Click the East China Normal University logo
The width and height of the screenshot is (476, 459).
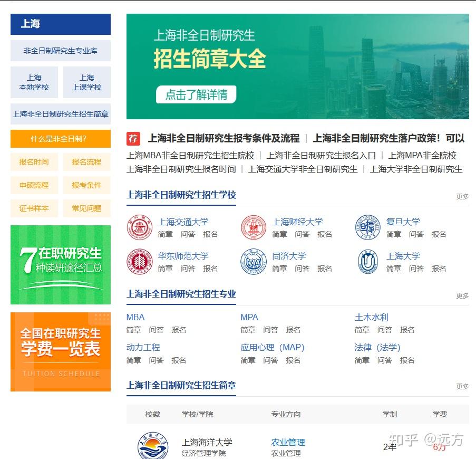coord(140,262)
